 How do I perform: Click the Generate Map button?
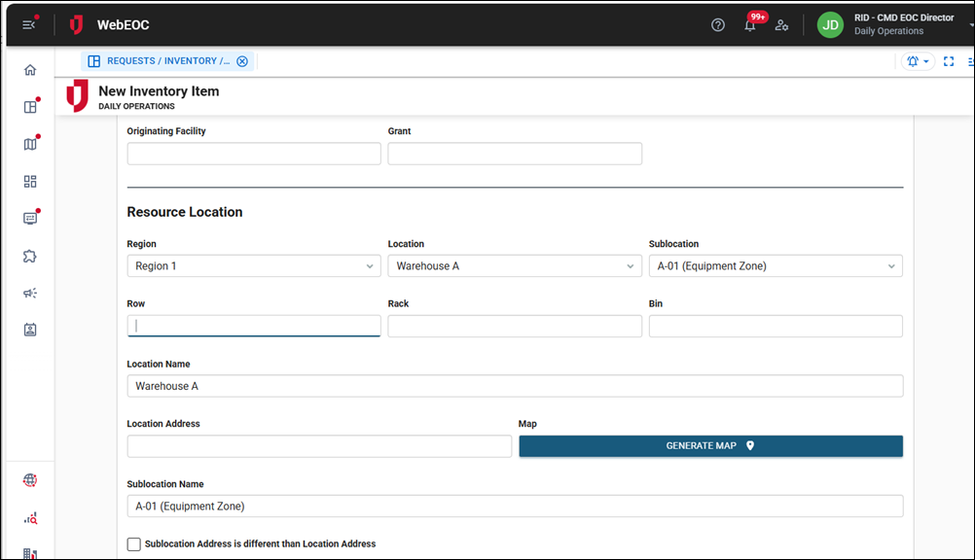coord(710,446)
